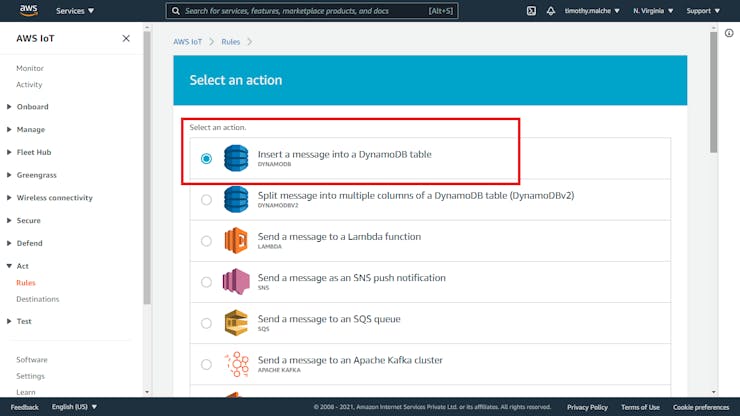Click the SNS push notification icon
740x416 pixels.
[236, 281]
